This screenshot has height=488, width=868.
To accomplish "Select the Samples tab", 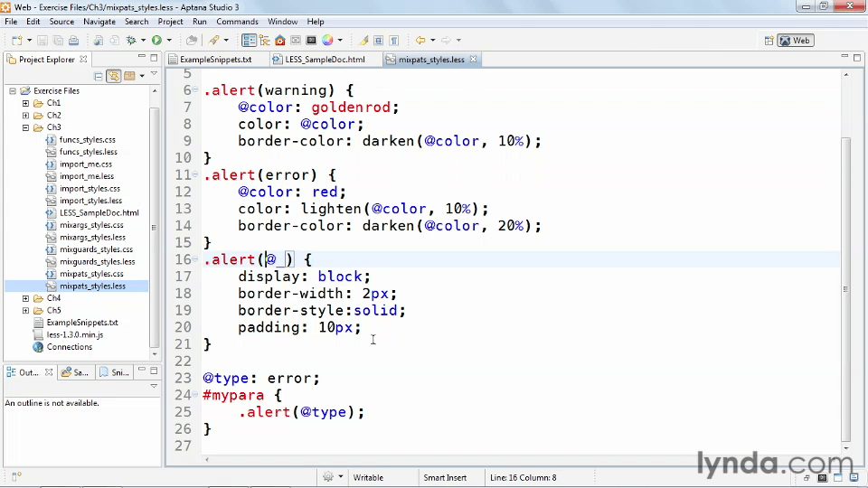I will pos(75,372).
